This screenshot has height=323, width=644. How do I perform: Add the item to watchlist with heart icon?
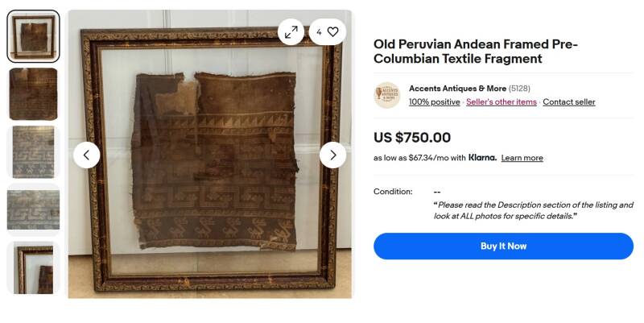point(328,32)
